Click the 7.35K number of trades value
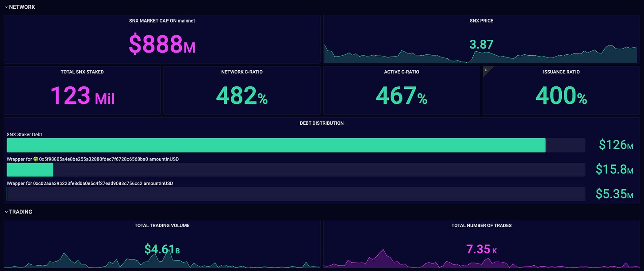The height and width of the screenshot is (271, 644). tap(481, 249)
